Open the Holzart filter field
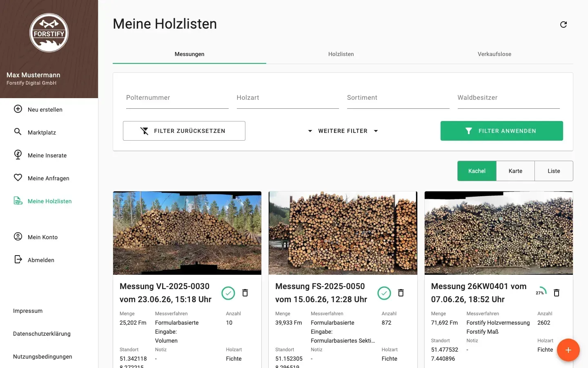The width and height of the screenshot is (588, 368). pyautogui.click(x=288, y=98)
